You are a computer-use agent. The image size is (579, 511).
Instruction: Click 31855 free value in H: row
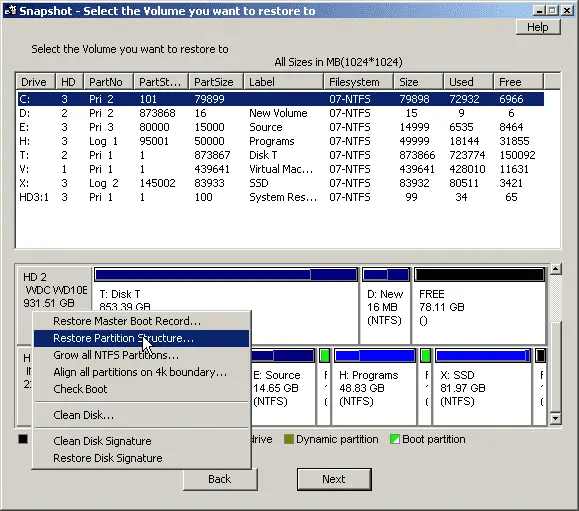pyautogui.click(x=514, y=141)
